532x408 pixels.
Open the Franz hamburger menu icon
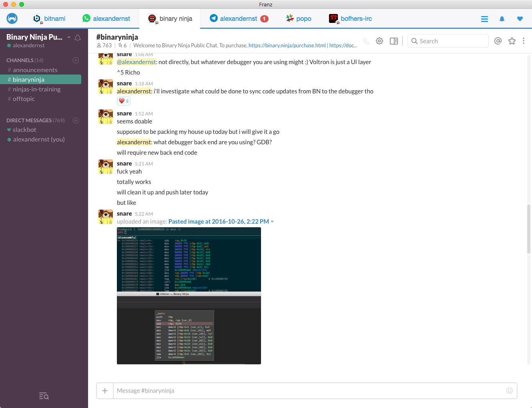coord(484,19)
